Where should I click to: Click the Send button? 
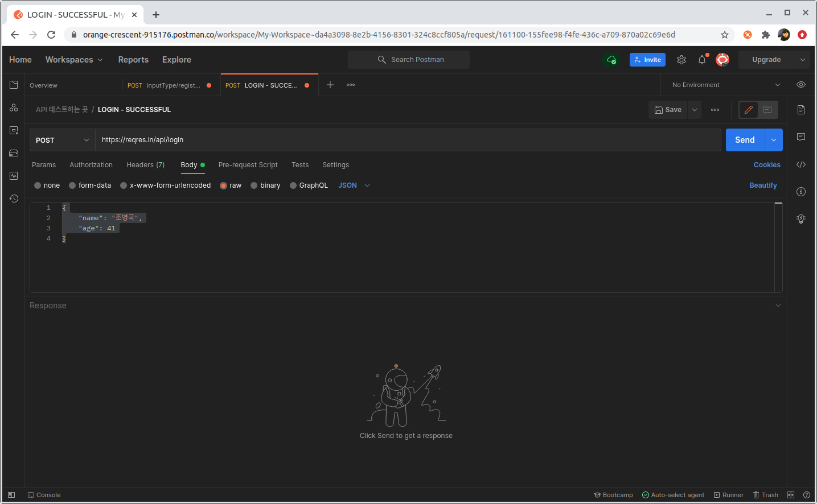[745, 140]
